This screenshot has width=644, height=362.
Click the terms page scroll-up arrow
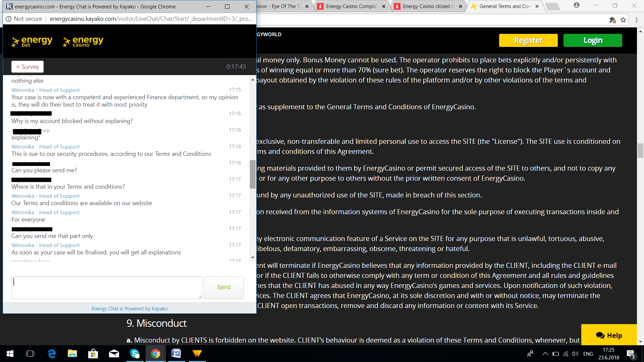[x=640, y=31]
